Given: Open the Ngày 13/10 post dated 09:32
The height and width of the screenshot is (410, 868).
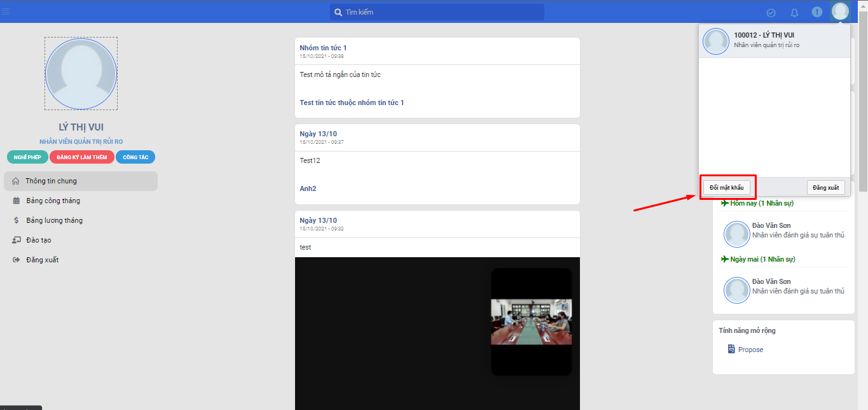Looking at the screenshot, I should [x=318, y=220].
